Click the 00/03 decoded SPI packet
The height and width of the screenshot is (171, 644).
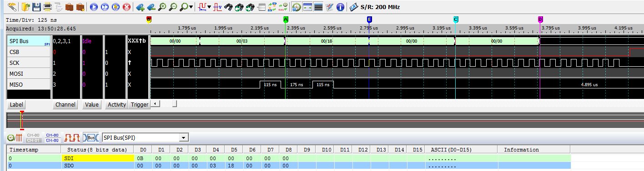(242, 41)
